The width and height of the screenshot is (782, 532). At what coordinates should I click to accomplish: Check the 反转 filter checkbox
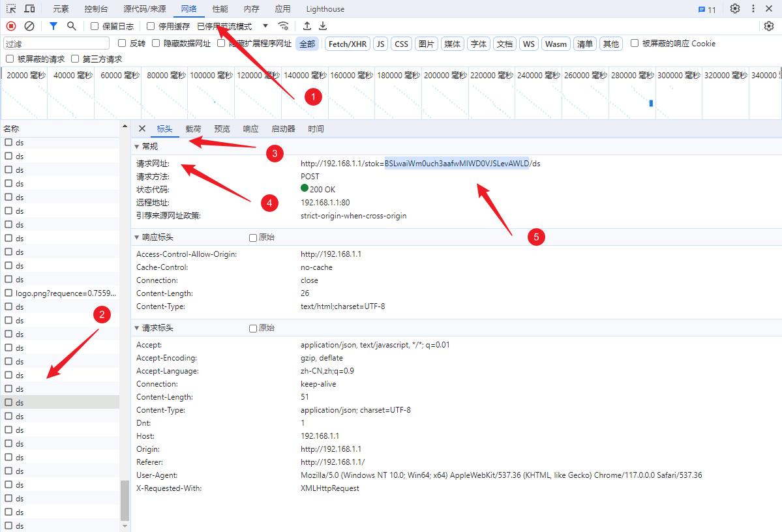click(x=121, y=43)
